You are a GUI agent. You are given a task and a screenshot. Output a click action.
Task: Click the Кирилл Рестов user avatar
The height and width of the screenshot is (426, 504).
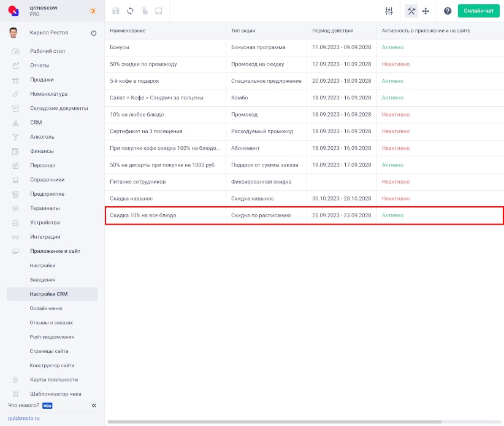point(13,33)
